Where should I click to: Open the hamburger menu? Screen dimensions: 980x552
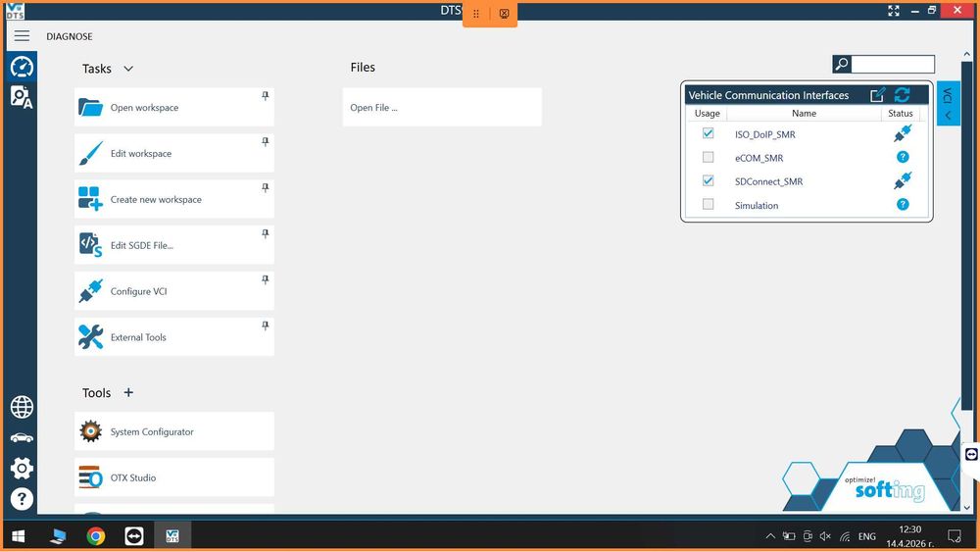[22, 35]
